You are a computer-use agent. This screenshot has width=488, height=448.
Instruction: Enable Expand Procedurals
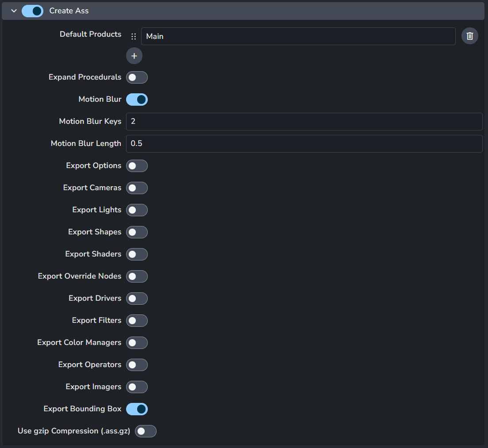coord(137,77)
